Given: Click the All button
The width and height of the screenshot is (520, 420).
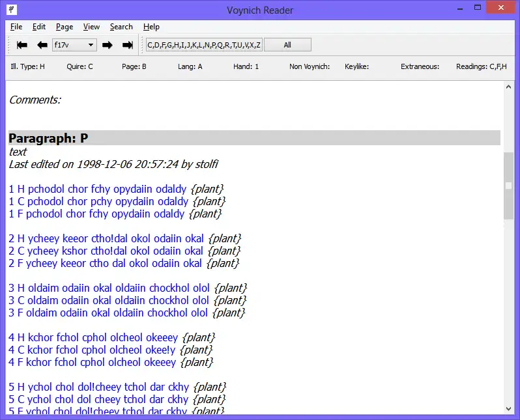Looking at the screenshot, I should pos(287,45).
